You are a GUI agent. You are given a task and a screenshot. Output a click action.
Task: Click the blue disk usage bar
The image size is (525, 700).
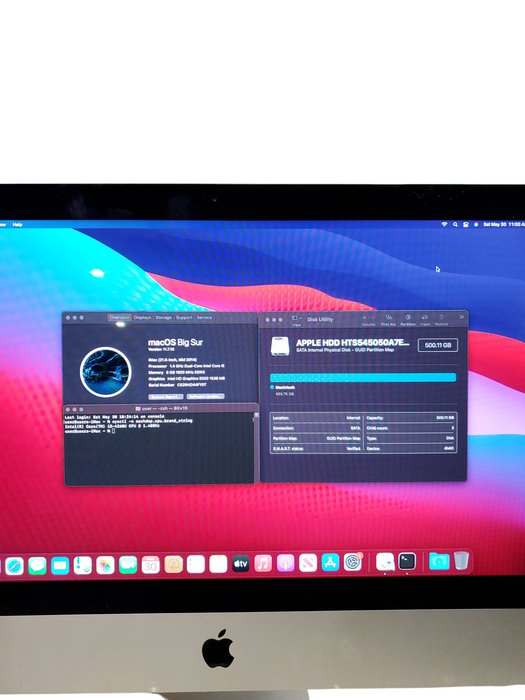click(x=363, y=378)
